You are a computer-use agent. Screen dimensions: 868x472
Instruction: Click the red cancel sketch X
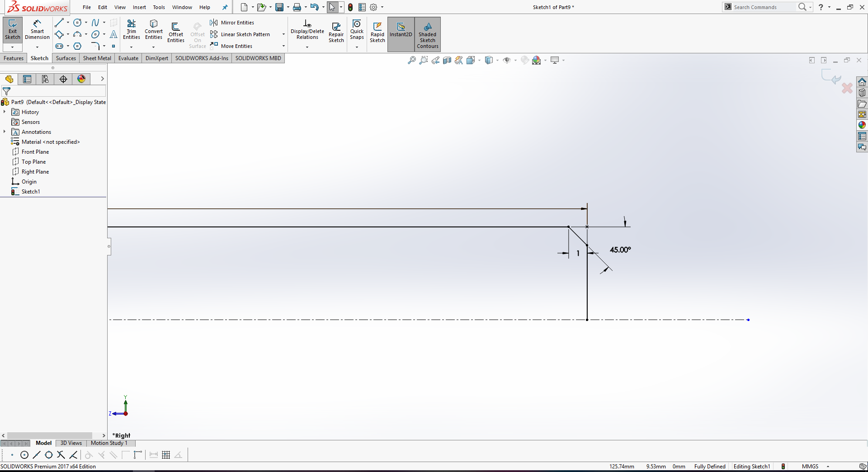point(847,88)
